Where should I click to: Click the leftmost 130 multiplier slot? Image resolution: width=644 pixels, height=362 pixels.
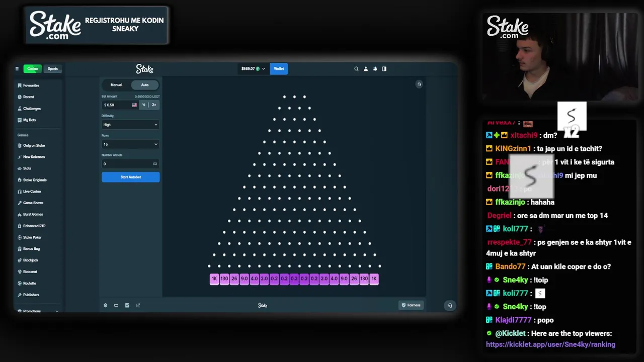coord(224,279)
